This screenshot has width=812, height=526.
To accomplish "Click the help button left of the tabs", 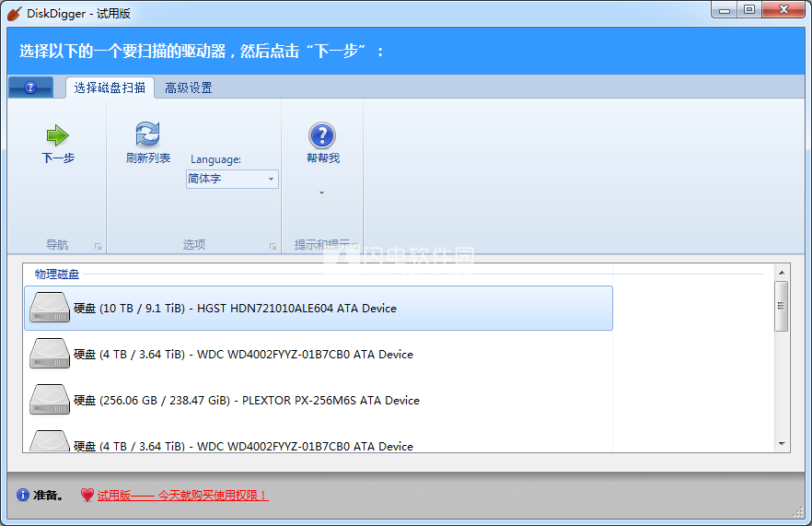I will click(x=30, y=88).
